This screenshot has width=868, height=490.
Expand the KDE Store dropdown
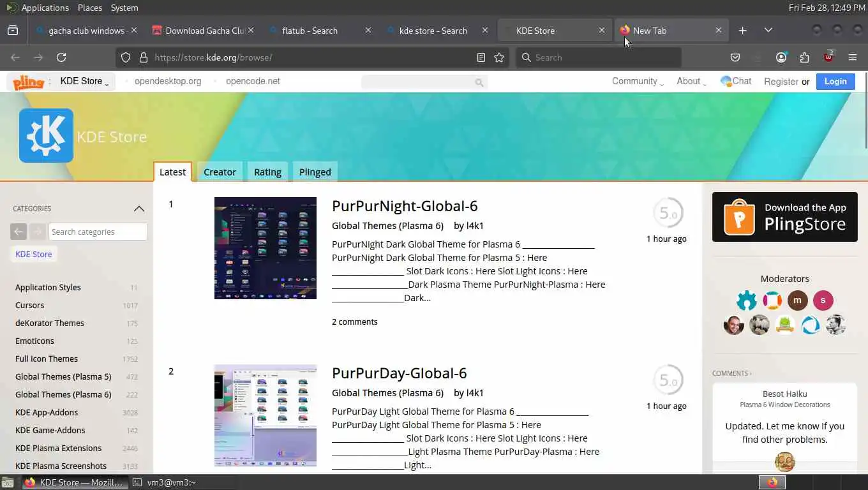[84, 81]
